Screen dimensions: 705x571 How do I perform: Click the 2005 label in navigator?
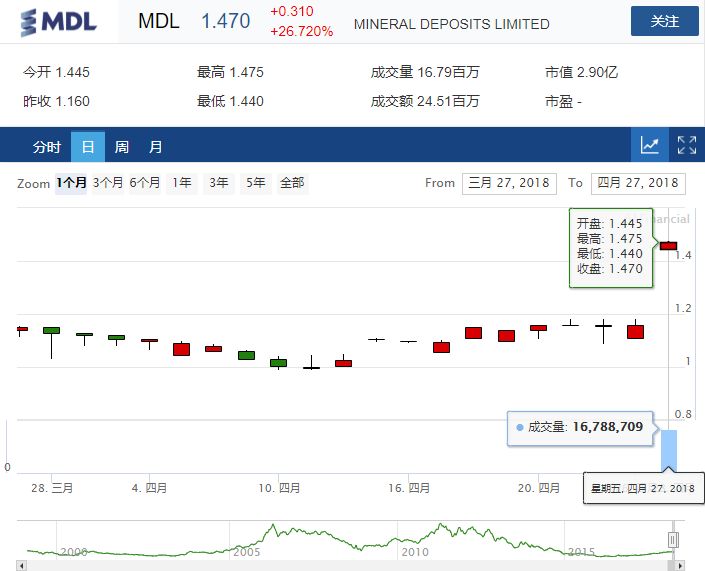point(246,552)
